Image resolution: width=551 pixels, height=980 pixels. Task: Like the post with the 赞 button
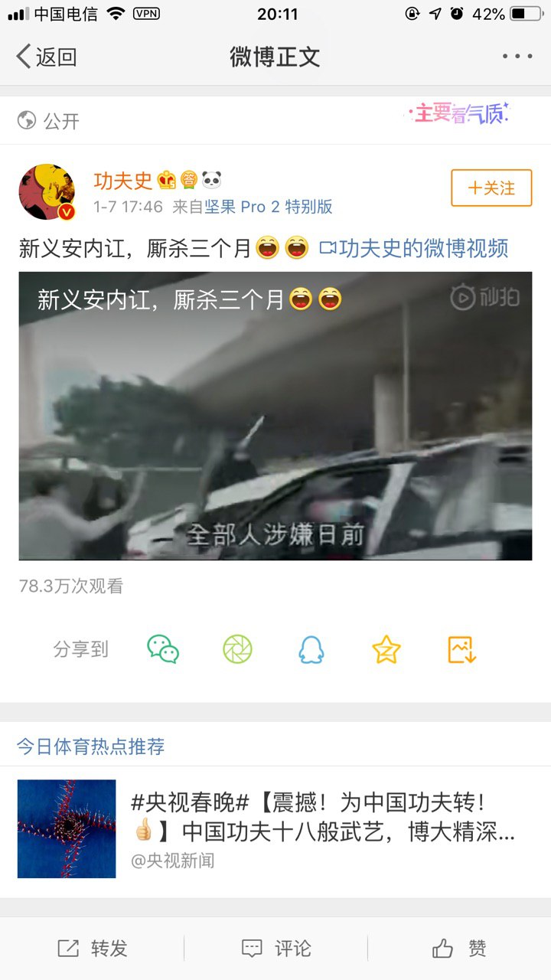point(459,949)
